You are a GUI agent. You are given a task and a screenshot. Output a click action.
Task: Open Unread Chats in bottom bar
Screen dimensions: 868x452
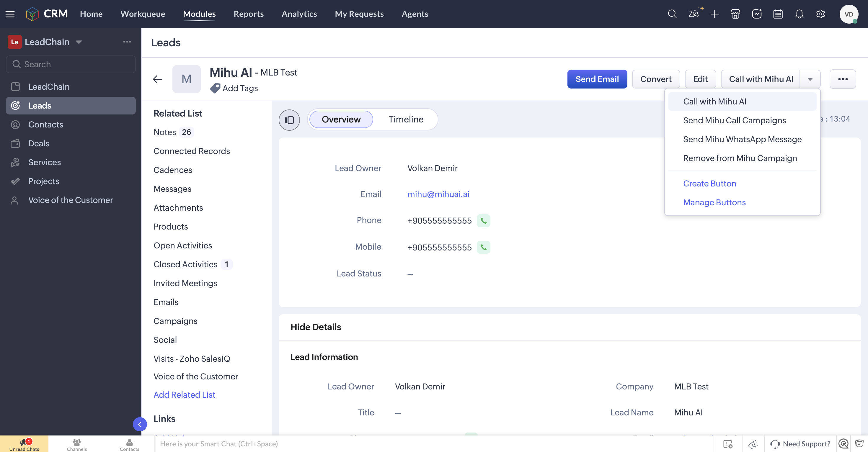pos(24,444)
